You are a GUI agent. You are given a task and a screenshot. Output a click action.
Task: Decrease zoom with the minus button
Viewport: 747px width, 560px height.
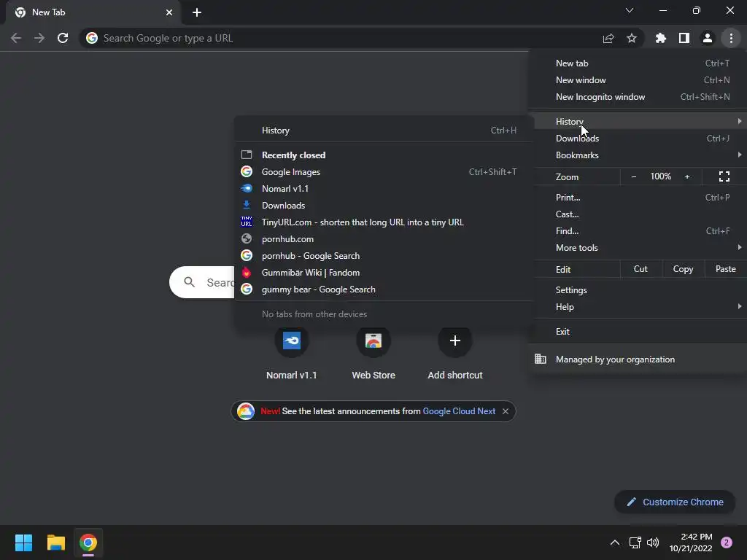(x=634, y=176)
